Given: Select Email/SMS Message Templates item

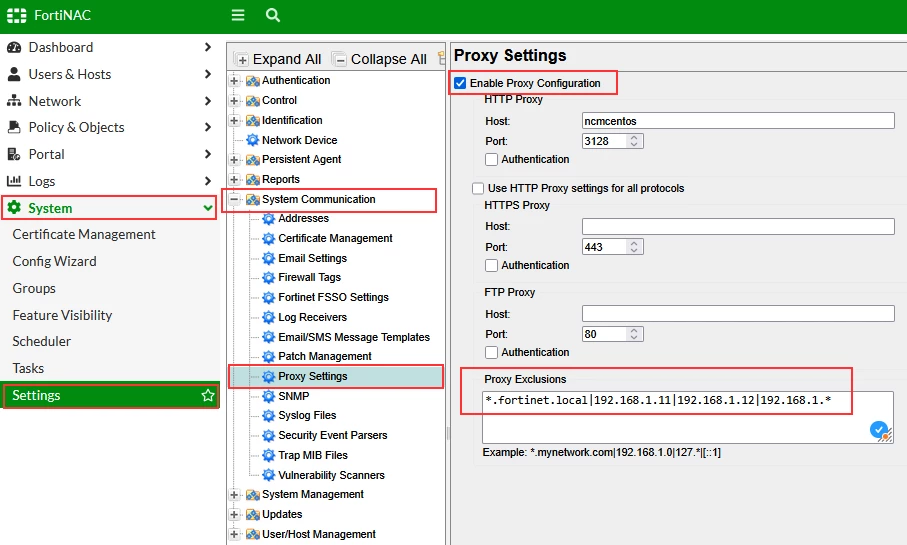Looking at the screenshot, I should click(353, 337).
